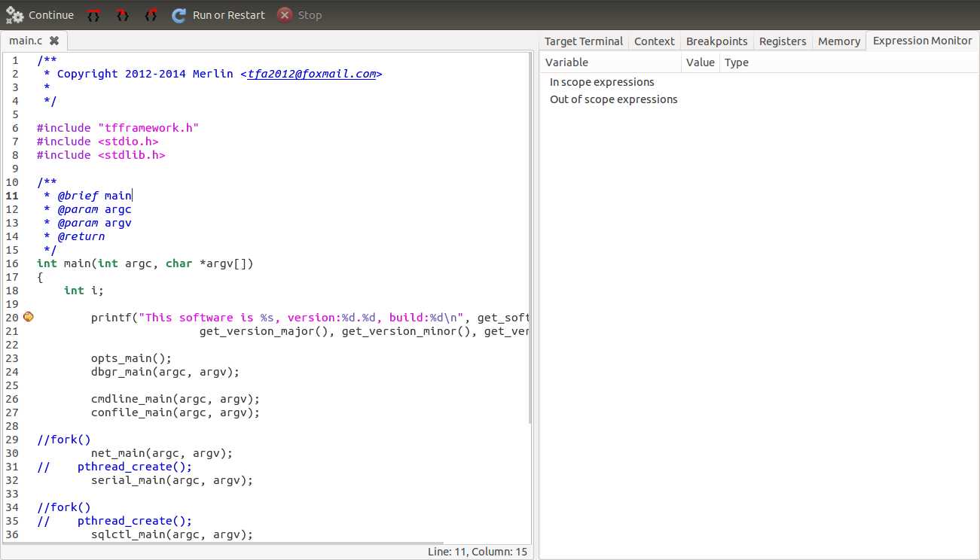
Task: Click the @return comment text
Action: [x=81, y=236]
